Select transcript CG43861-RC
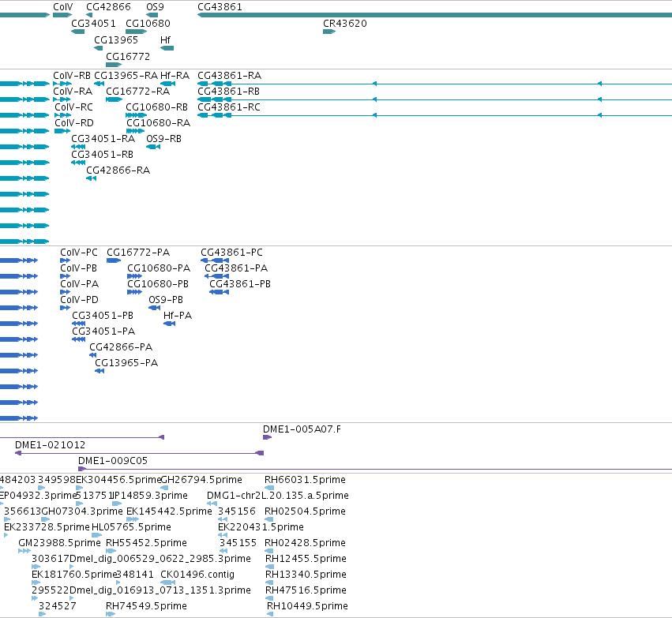This screenshot has width=672, height=618. (434, 115)
